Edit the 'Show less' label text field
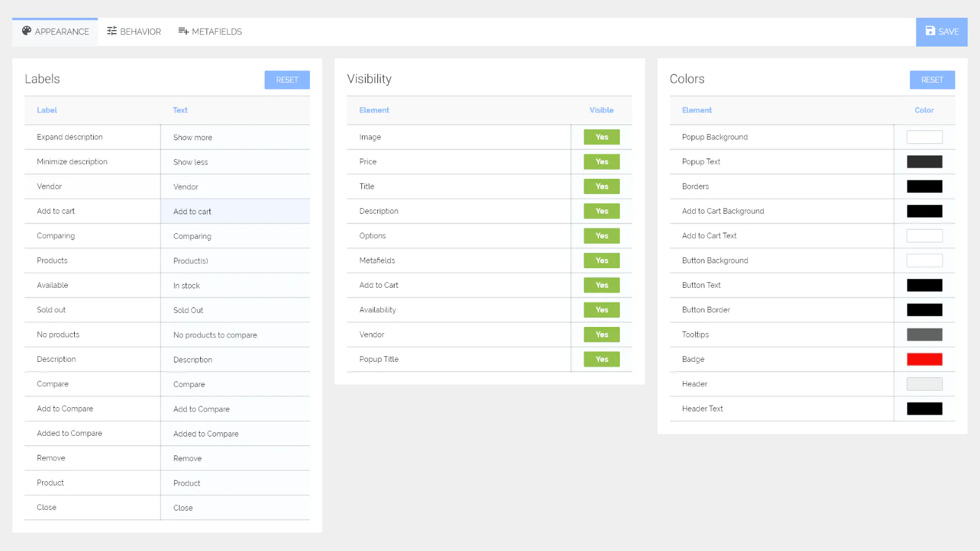The height and width of the screenshot is (551, 980). (x=235, y=162)
